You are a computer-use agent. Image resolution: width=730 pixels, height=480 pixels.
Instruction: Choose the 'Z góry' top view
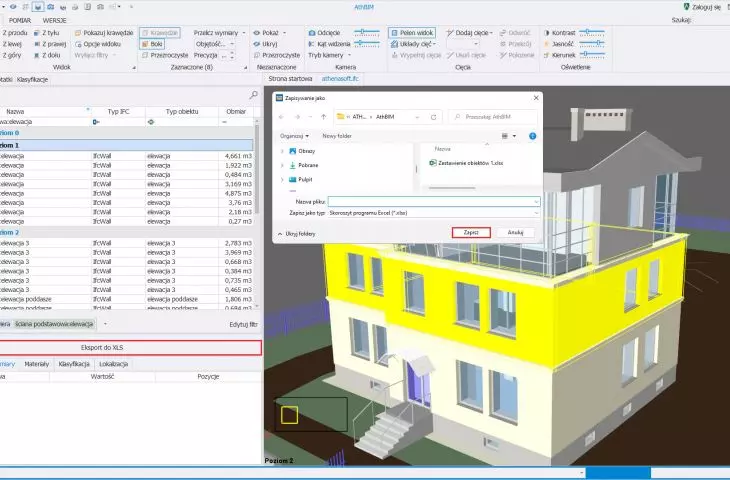[12, 55]
